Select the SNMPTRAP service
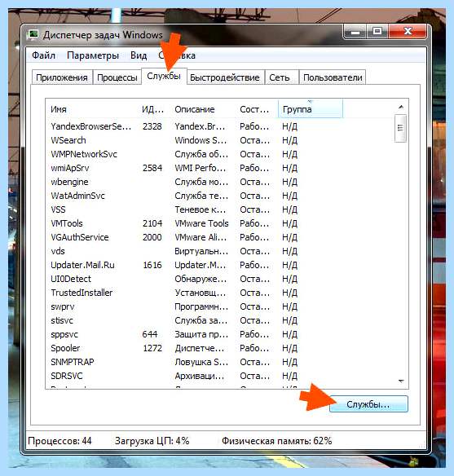 (x=221, y=362)
